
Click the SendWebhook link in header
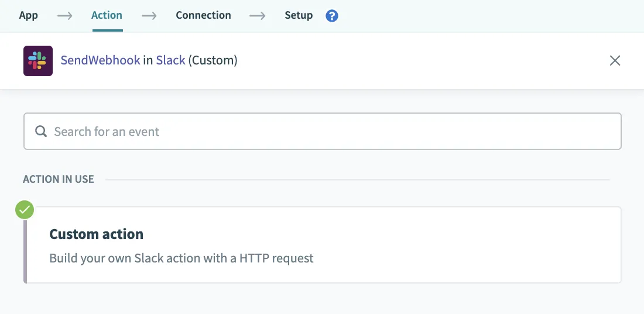pyautogui.click(x=100, y=60)
